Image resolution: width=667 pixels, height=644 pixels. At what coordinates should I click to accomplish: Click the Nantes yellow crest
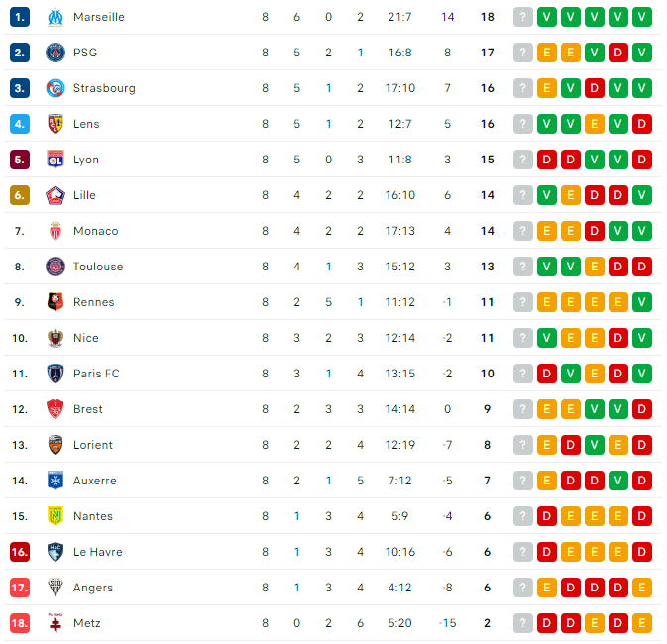click(56, 516)
